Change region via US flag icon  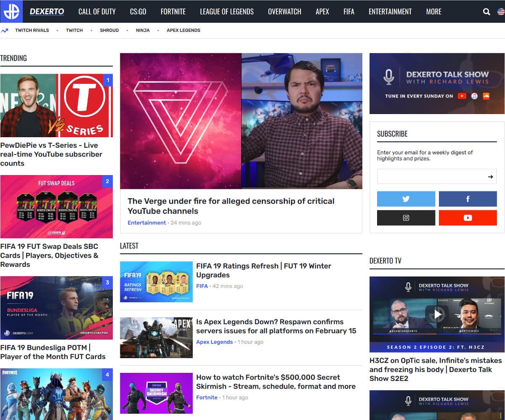point(501,12)
